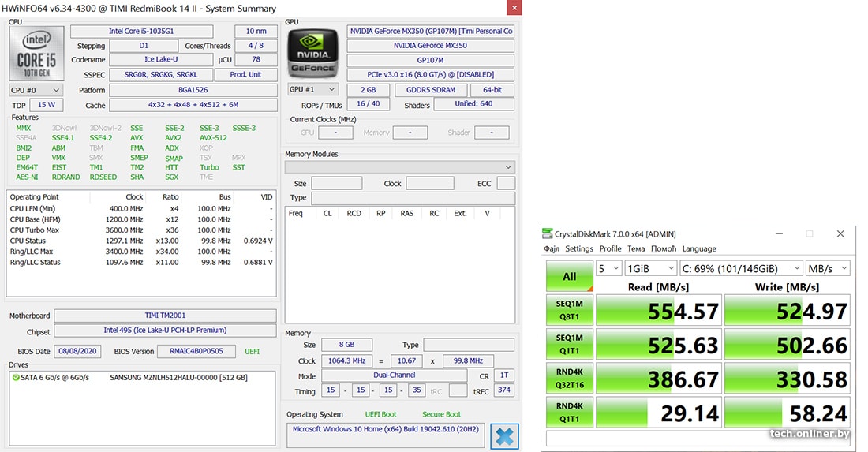868x452 pixels.
Task: Open the test count dropdown showing 5
Action: tap(609, 268)
